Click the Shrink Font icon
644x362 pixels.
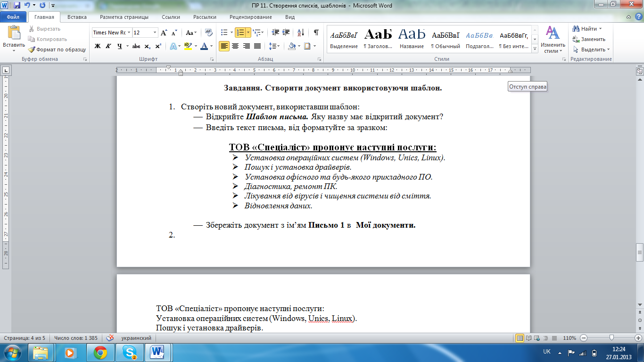pyautogui.click(x=174, y=33)
